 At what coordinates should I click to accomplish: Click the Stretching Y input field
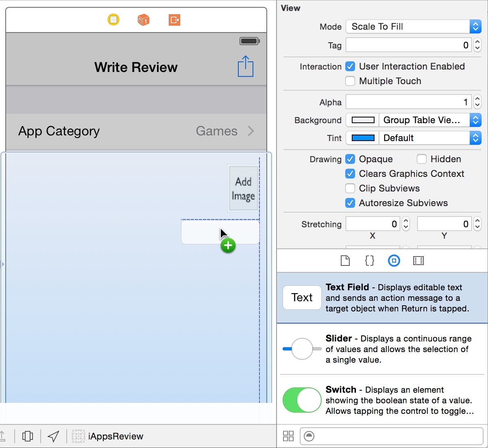[444, 224]
